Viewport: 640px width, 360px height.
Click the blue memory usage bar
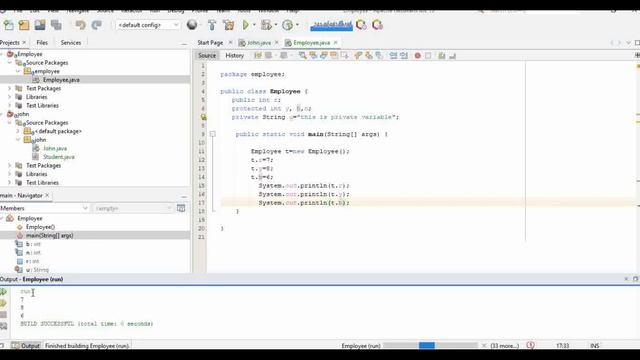tap(331, 25)
